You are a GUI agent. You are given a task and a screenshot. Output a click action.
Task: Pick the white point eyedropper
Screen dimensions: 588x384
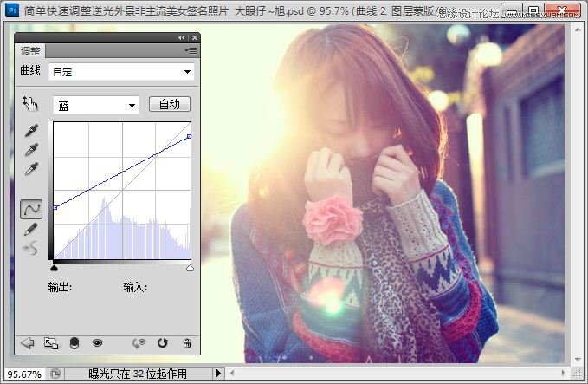[x=31, y=168]
